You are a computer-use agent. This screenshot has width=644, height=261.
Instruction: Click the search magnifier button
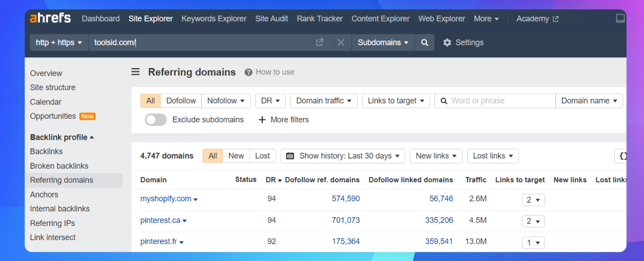coord(425,42)
